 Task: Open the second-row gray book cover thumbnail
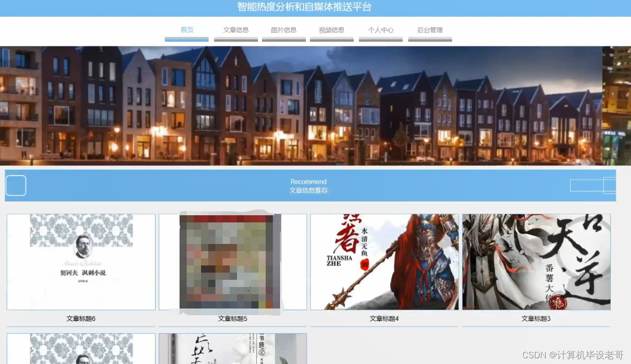(233, 349)
